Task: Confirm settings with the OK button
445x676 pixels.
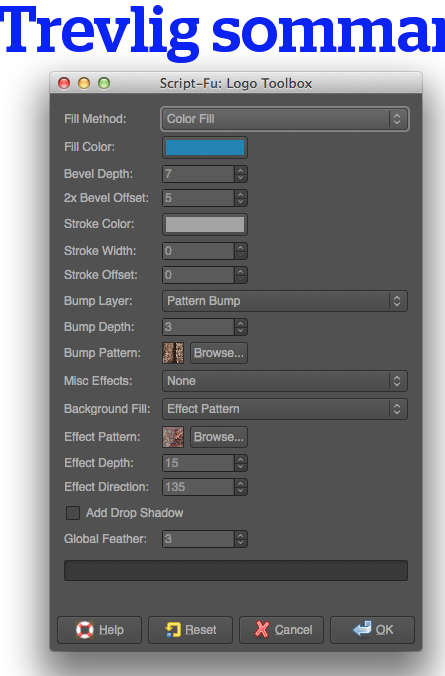Action: pos(373,630)
